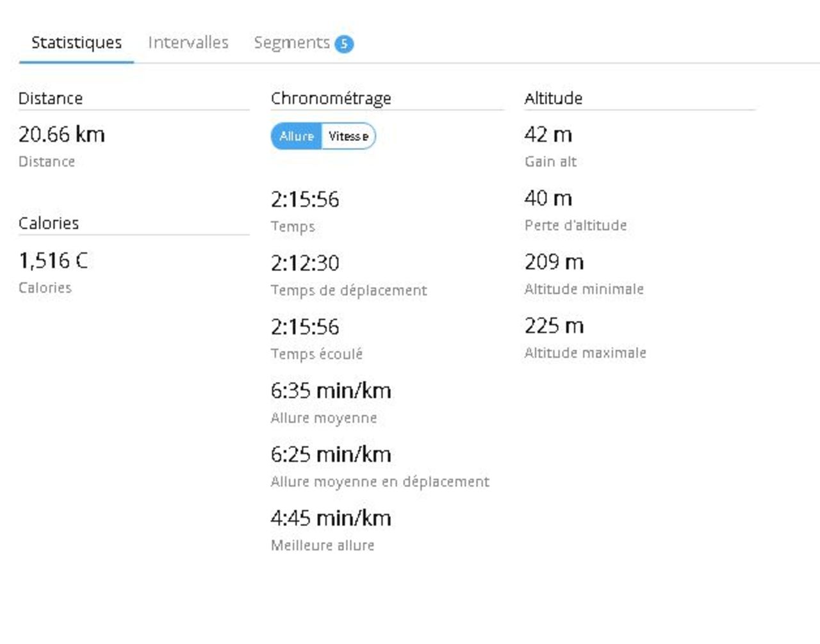The width and height of the screenshot is (820, 644).
Task: Click the 1,516 C calories value
Action: pos(53,261)
